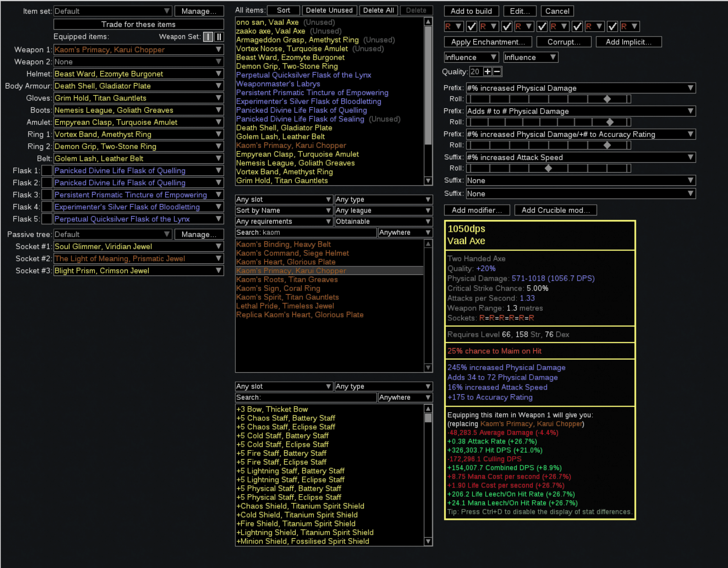Click the Add Crucible mod... button
Screen dimensions: 728x568
556,210
